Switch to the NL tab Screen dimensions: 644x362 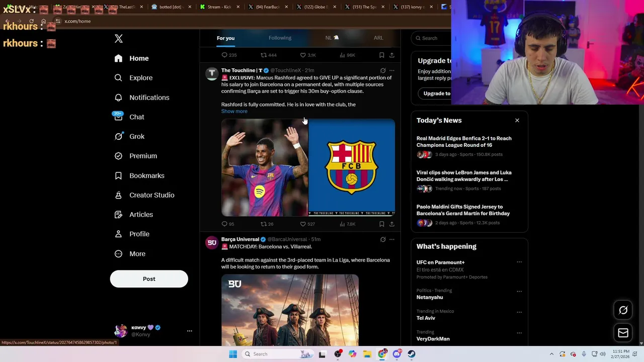tap(332, 38)
